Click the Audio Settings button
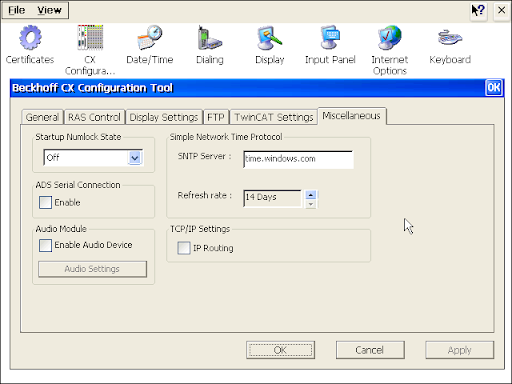The height and width of the screenshot is (384, 512). point(92,269)
